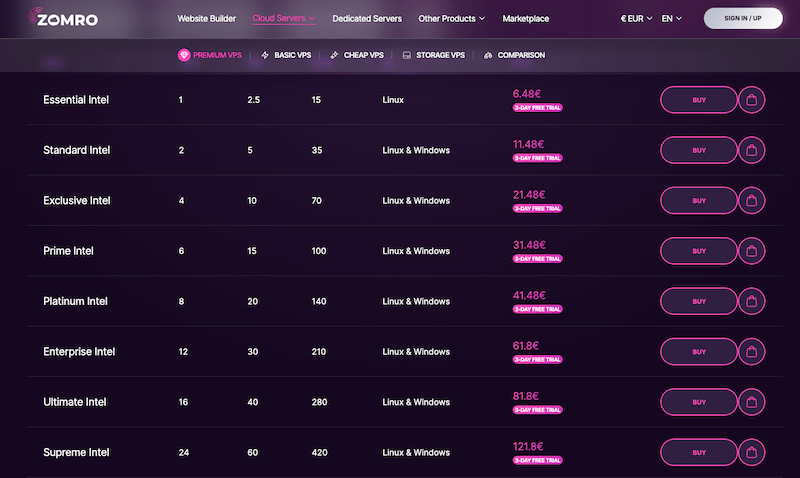Click the Basic VPS lightning icon
800x478 pixels.
[x=265, y=55]
